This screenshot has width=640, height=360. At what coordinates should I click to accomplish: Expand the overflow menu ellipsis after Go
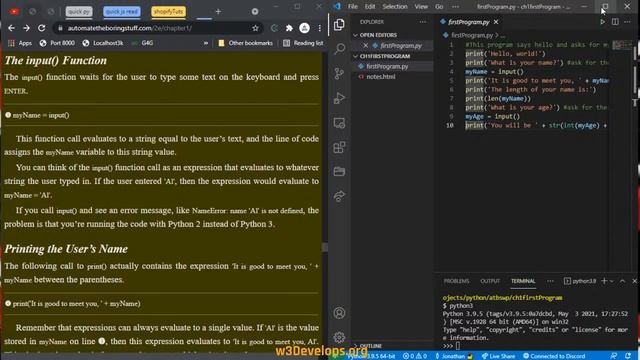455,7
